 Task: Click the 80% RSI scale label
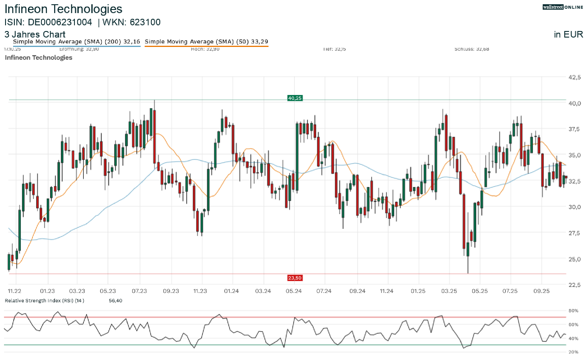[x=573, y=311]
